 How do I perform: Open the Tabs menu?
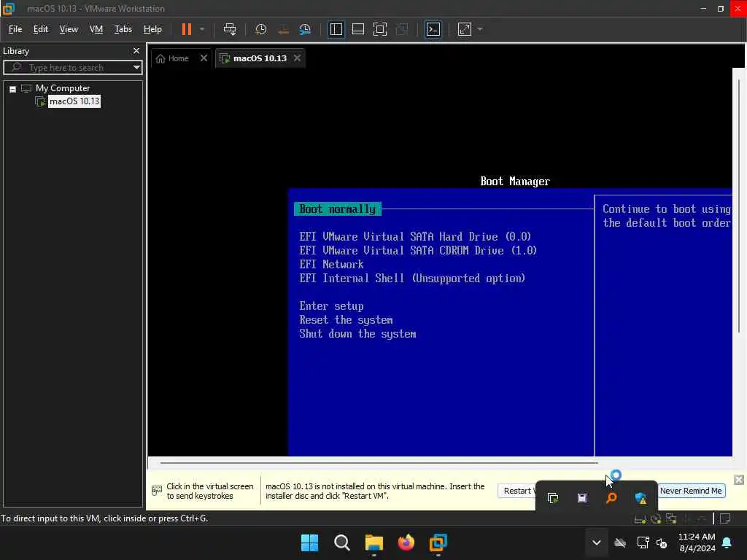pos(123,29)
